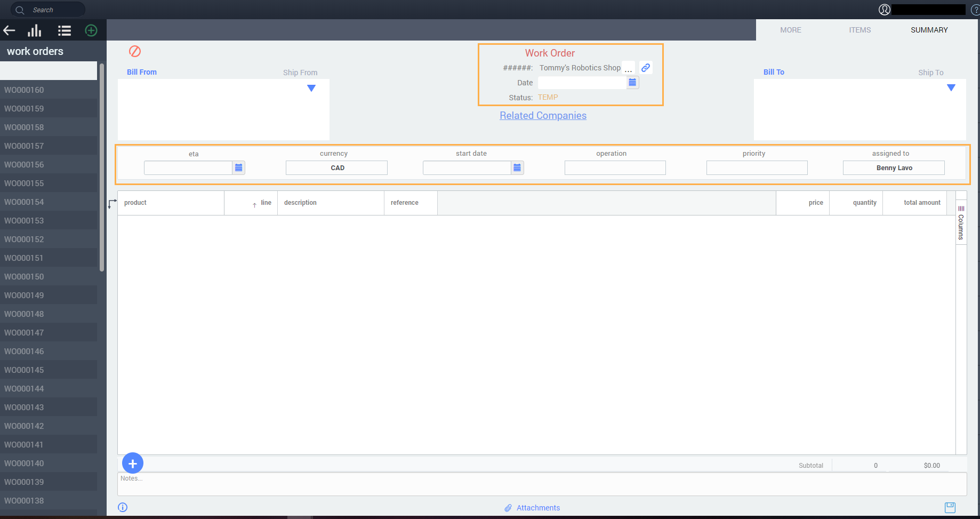Sort by the product column header
This screenshot has height=519, width=980.
pos(171,203)
